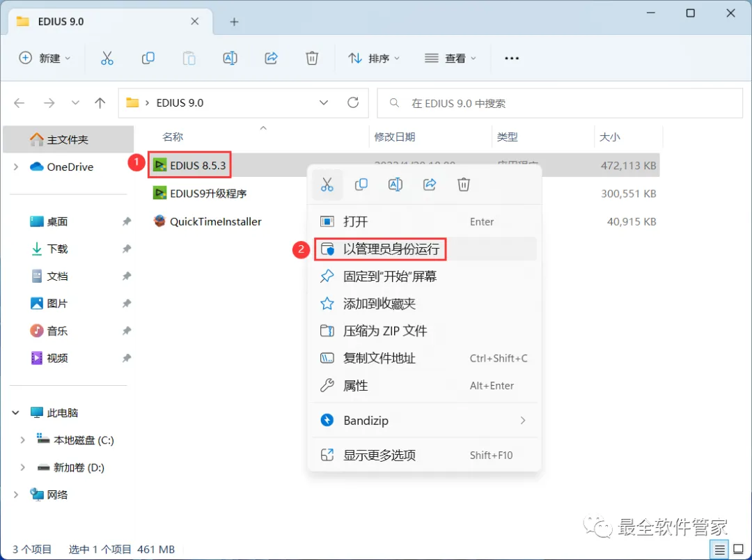The height and width of the screenshot is (560, 752).
Task: Choose 属性 from the context menu
Action: tap(424, 386)
